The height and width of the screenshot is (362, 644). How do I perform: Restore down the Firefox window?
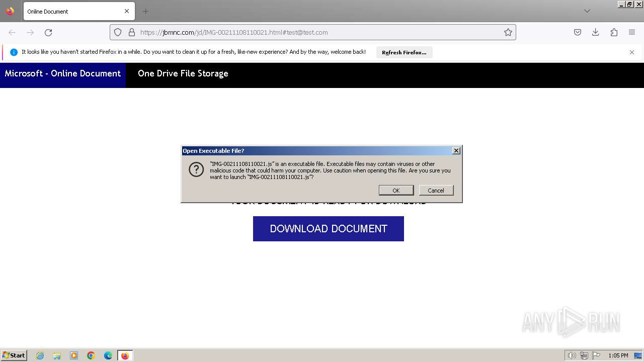click(629, 4)
